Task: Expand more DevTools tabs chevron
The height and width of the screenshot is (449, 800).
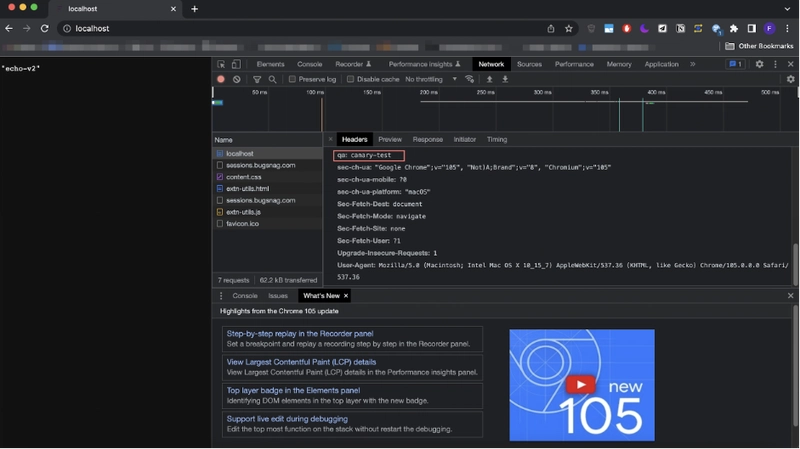Action: tap(692, 64)
